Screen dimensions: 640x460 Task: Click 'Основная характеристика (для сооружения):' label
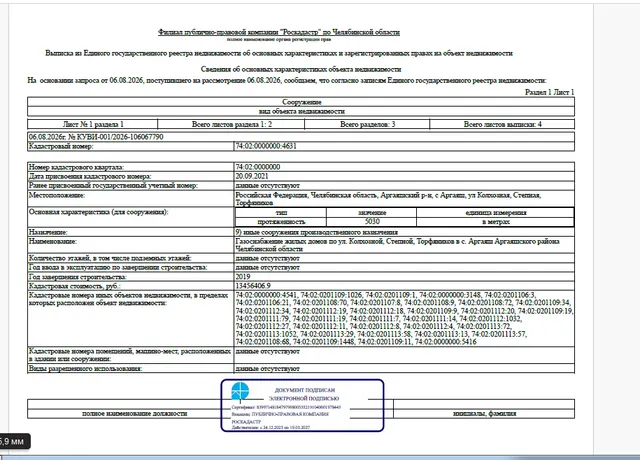[98, 212]
